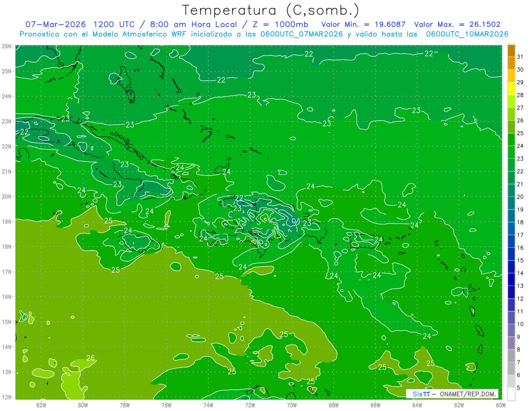Click the '62W' longitude axis label
Viewport: 532px width, 411px height.
pyautogui.click(x=459, y=405)
